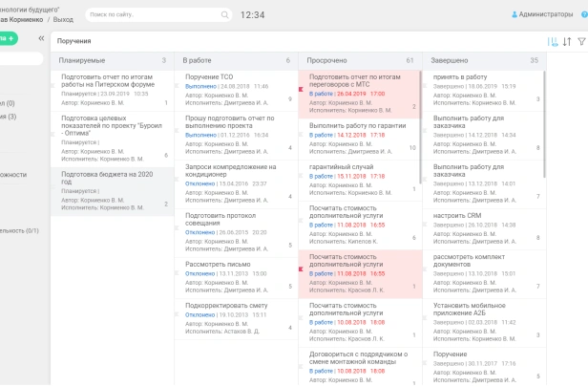Open 'Подкорректировать смету' task card
This screenshot has width=588, height=387.
tap(227, 305)
